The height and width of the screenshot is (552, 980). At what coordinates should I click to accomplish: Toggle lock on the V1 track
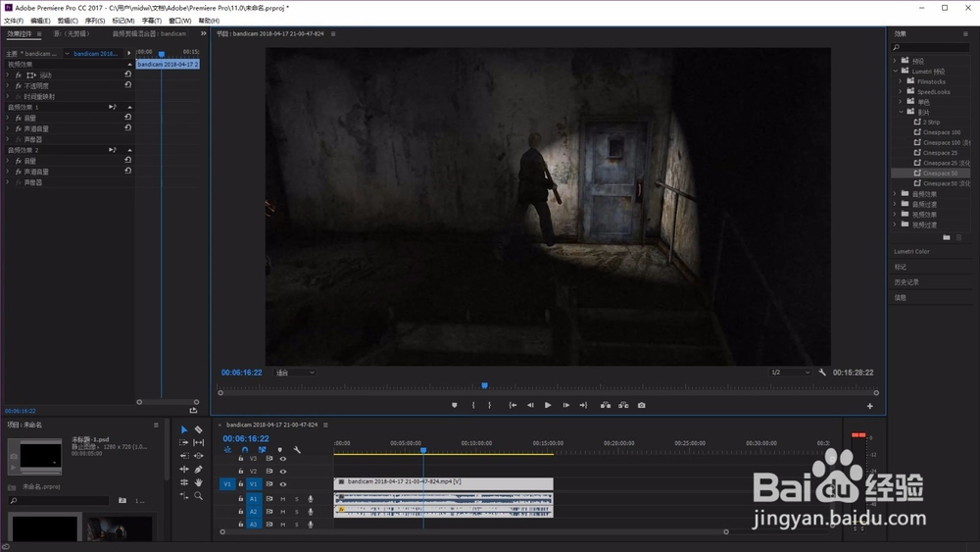click(x=241, y=484)
